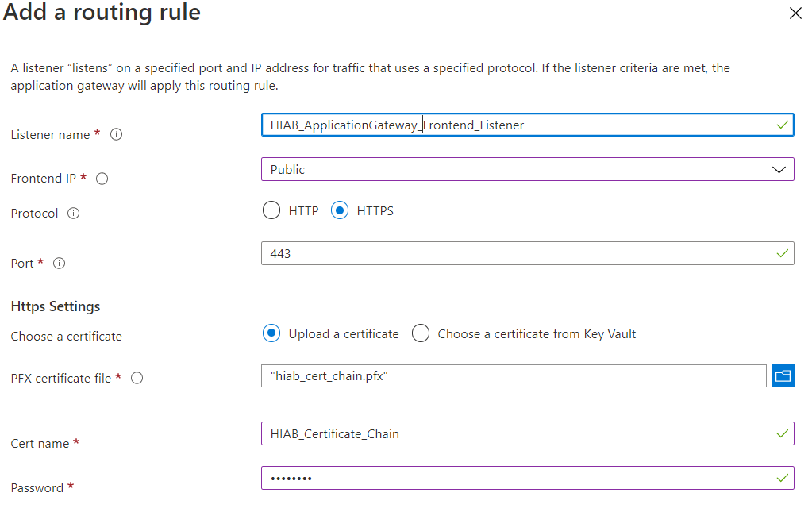This screenshot has height=516, width=812.
Task: Click the blue folder browse icon
Action: click(783, 375)
